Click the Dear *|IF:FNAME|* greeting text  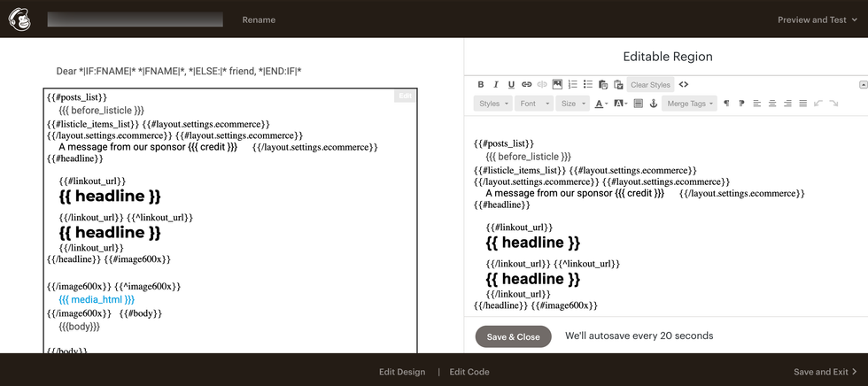tap(178, 71)
